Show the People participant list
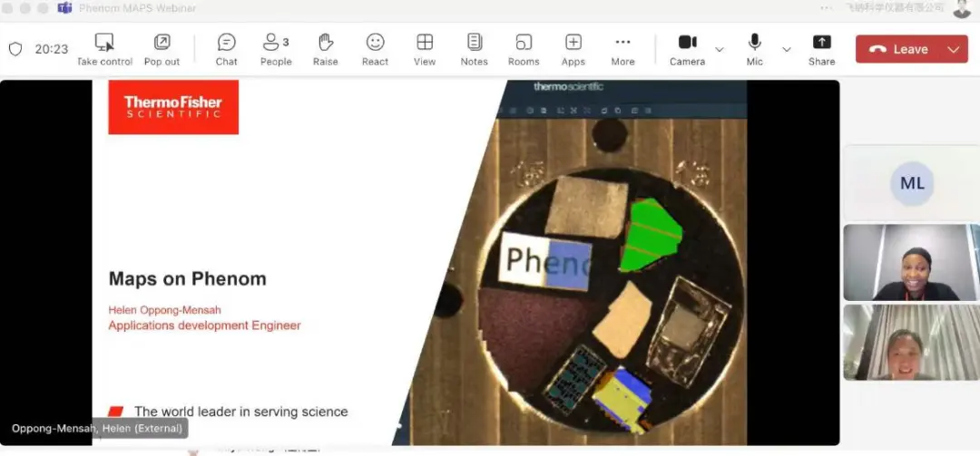 (276, 49)
